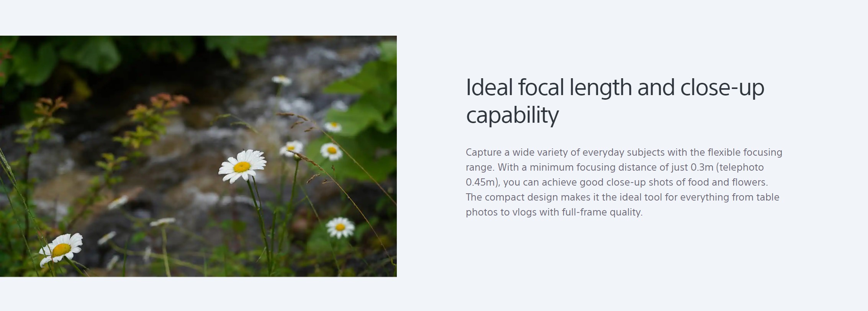Click the word 'close-up' in the heading
868x311 pixels.
point(722,87)
